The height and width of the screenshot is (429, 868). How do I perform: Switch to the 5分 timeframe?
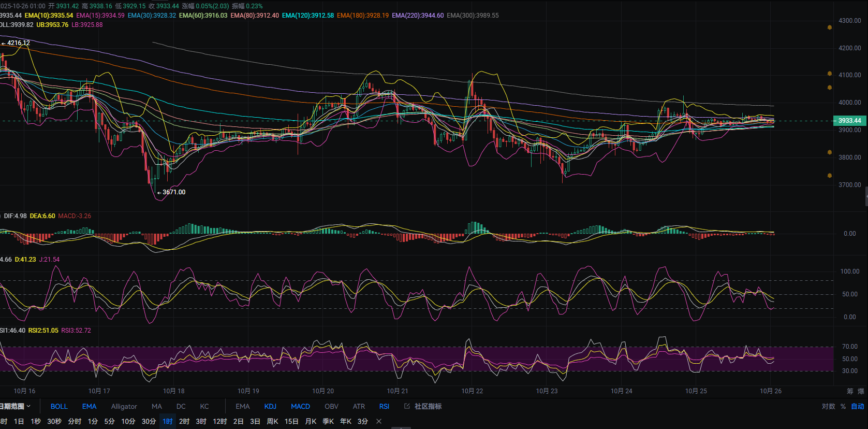(109, 421)
